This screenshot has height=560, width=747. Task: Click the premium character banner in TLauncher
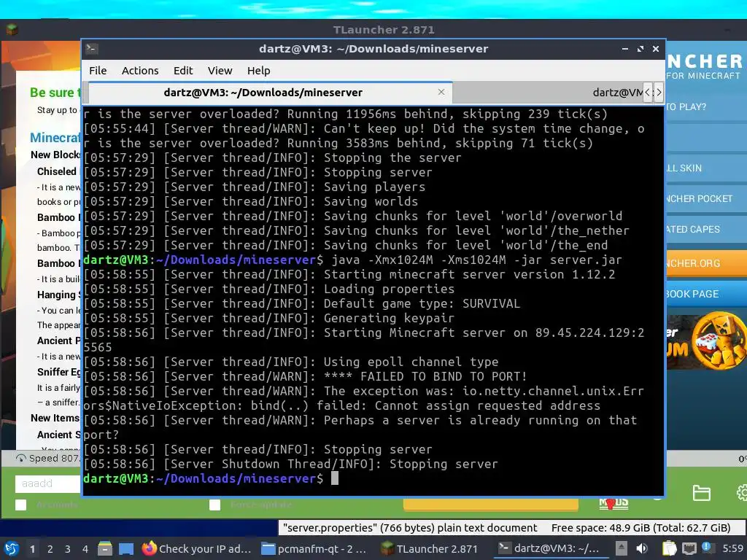pyautogui.click(x=706, y=342)
